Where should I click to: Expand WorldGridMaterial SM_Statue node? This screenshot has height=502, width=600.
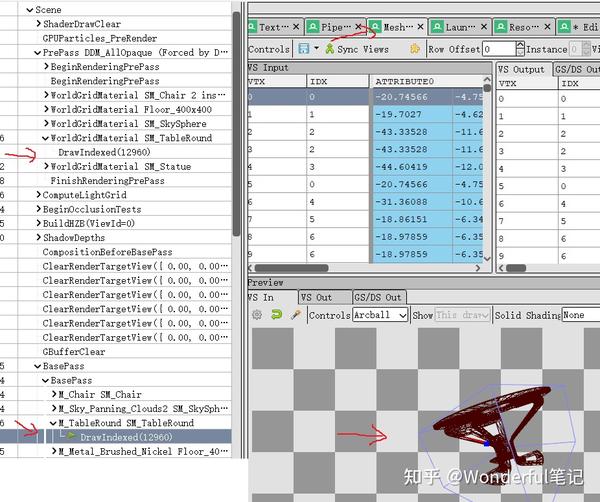[x=46, y=166]
